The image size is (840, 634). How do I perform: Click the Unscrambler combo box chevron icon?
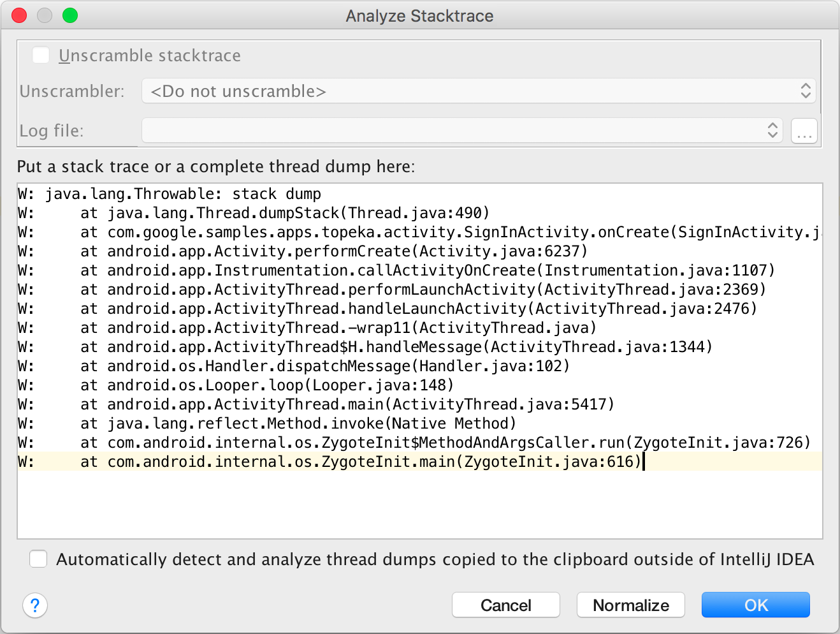[x=806, y=91]
